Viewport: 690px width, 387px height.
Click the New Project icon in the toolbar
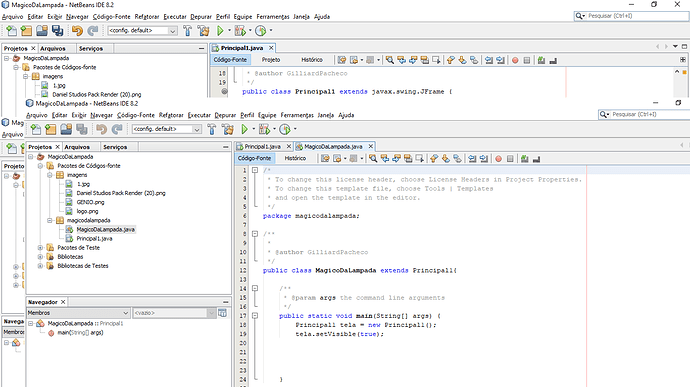pyautogui.click(x=51, y=129)
